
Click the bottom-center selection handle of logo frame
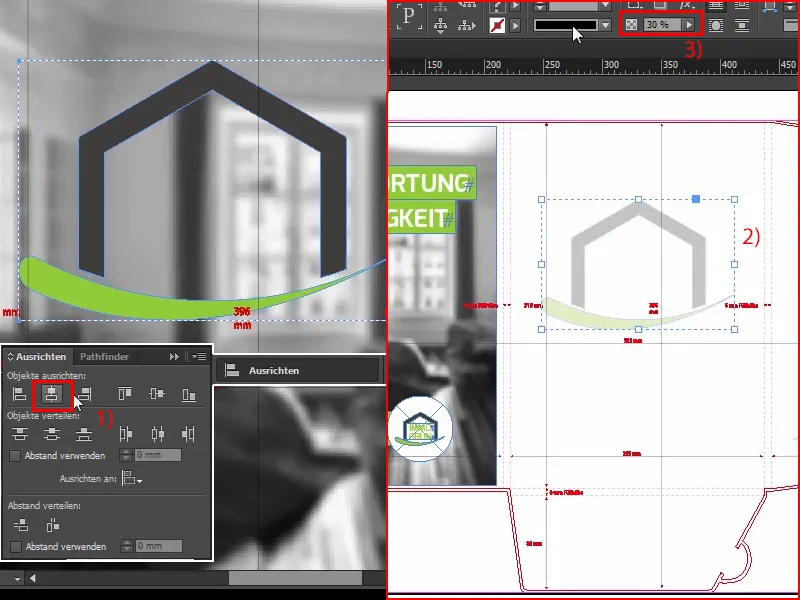[x=638, y=330]
